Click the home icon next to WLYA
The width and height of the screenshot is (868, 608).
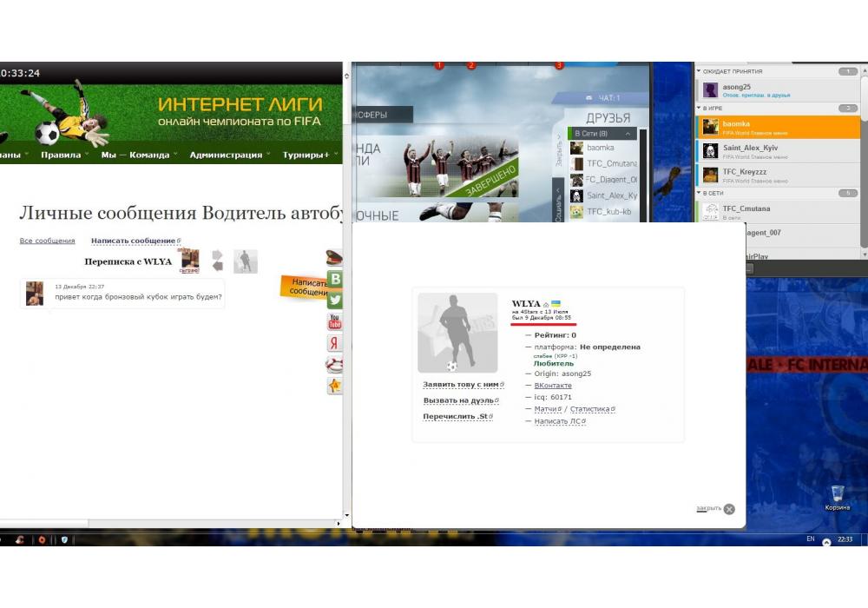click(546, 304)
